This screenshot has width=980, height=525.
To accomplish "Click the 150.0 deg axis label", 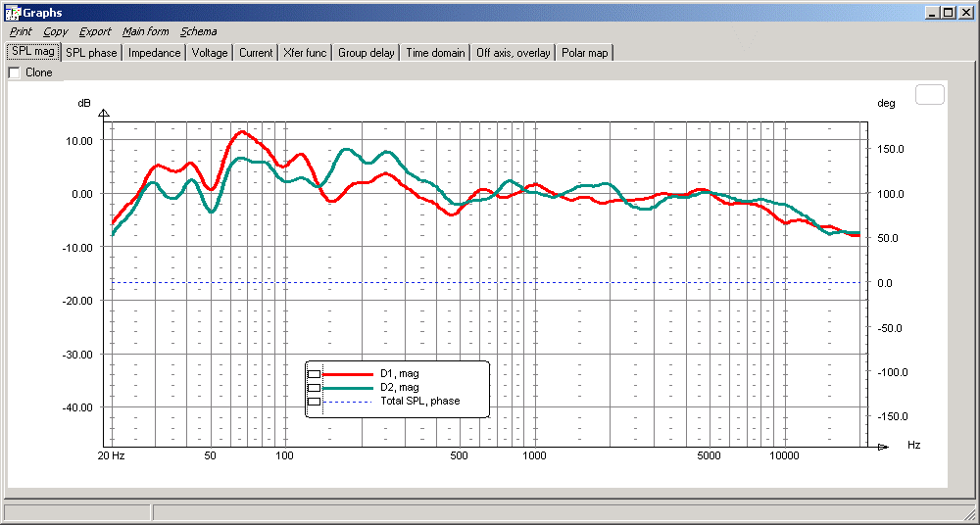I will pyautogui.click(x=890, y=150).
